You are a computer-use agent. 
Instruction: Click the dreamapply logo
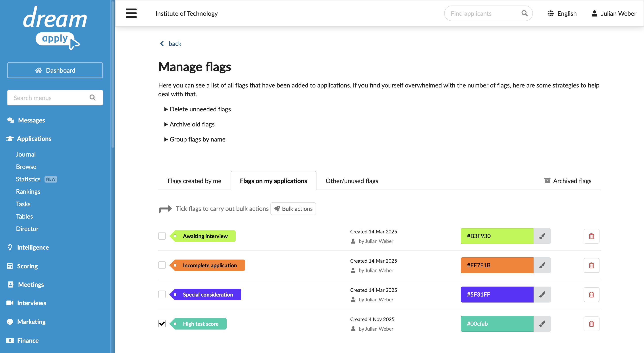55,27
